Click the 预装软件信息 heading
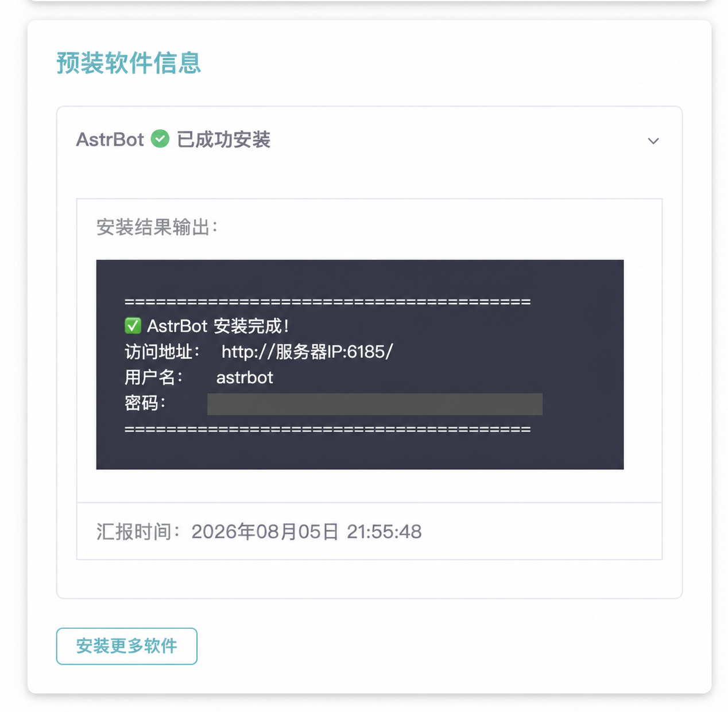Image resolution: width=728 pixels, height=712 pixels. click(x=129, y=63)
